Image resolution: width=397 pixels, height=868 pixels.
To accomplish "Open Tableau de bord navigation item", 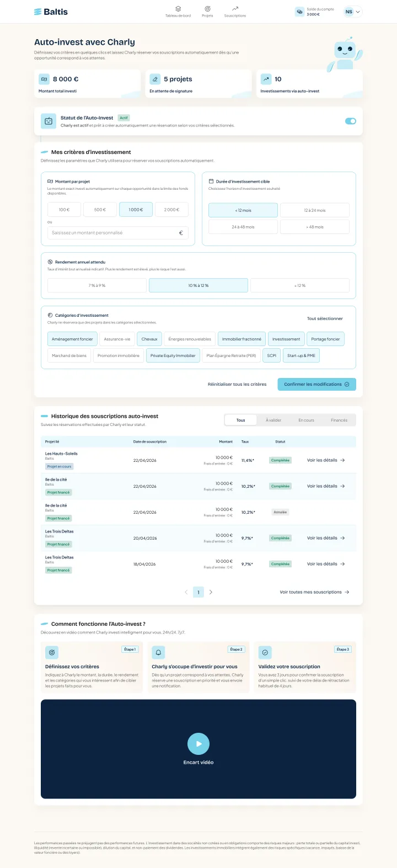I will tap(178, 12).
